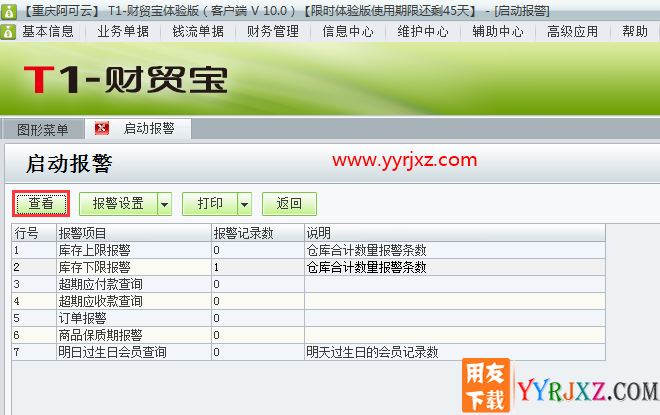Screen dimensions: 660x415
Task: Click record count 0 in 明日过生日会员查询 row
Action: 258,352
